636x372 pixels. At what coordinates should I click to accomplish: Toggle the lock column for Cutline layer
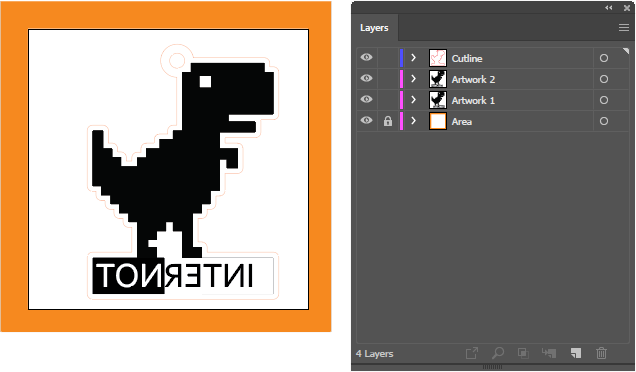click(388, 58)
